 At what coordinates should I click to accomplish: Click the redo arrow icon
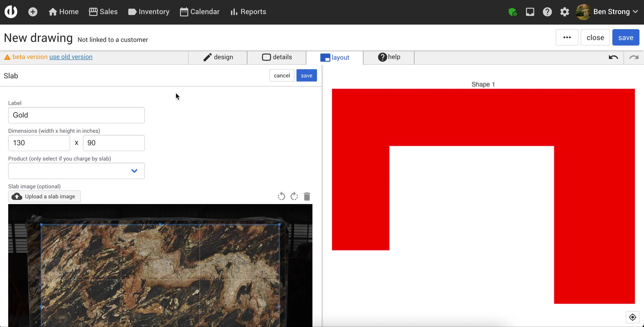click(x=634, y=57)
